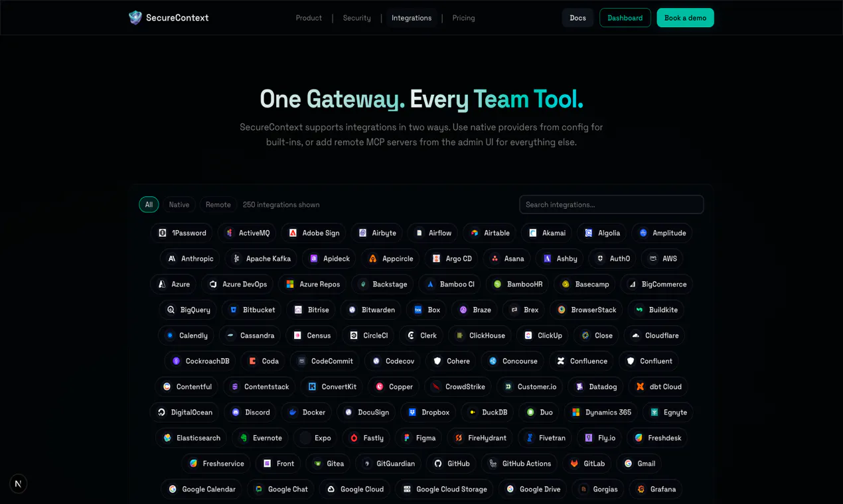843x504 pixels.
Task: Open the Product nav item
Action: (x=309, y=18)
